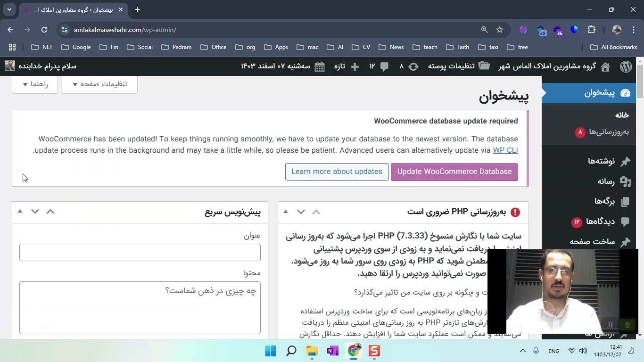Image resolution: width=644 pixels, height=362 pixels.
Task: Expand the تنظیمات صفحه screen options dropdown
Action: click(x=99, y=84)
